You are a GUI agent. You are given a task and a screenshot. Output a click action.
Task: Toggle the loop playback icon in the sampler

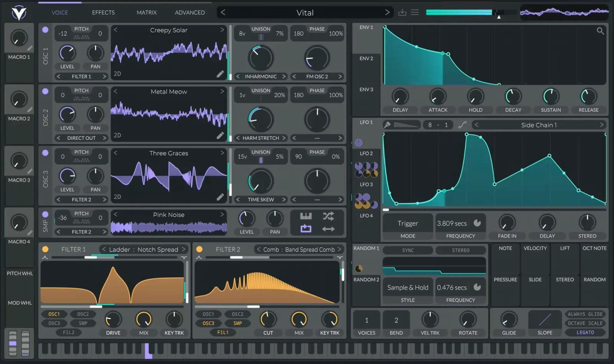(x=306, y=229)
